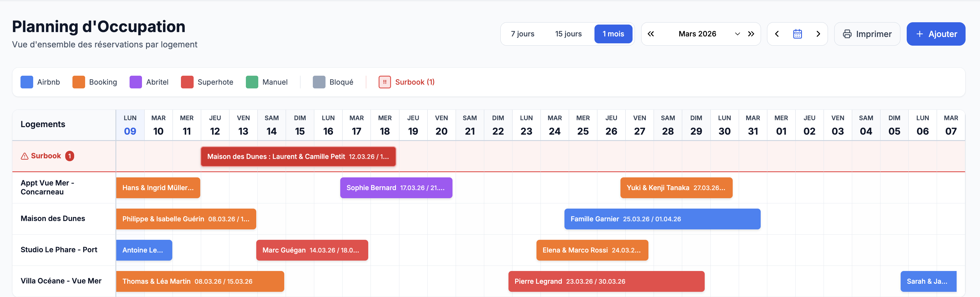Click the right chevron beside the calendar icon
Viewport: 980px width, 297px height.
[x=819, y=34]
